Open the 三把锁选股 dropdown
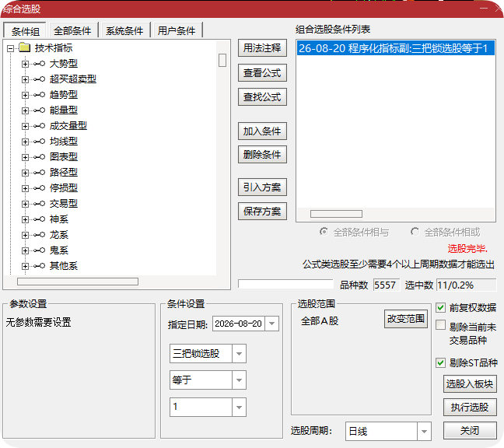The height and width of the screenshot is (448, 504). 239,354
